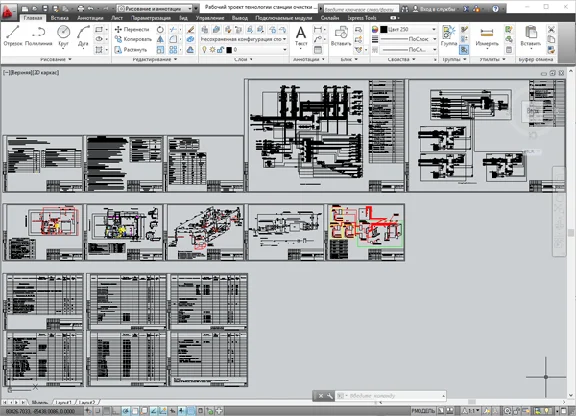This screenshot has height=416, width=576.
Task: Select the Круг (circle) tool
Action: tap(64, 36)
